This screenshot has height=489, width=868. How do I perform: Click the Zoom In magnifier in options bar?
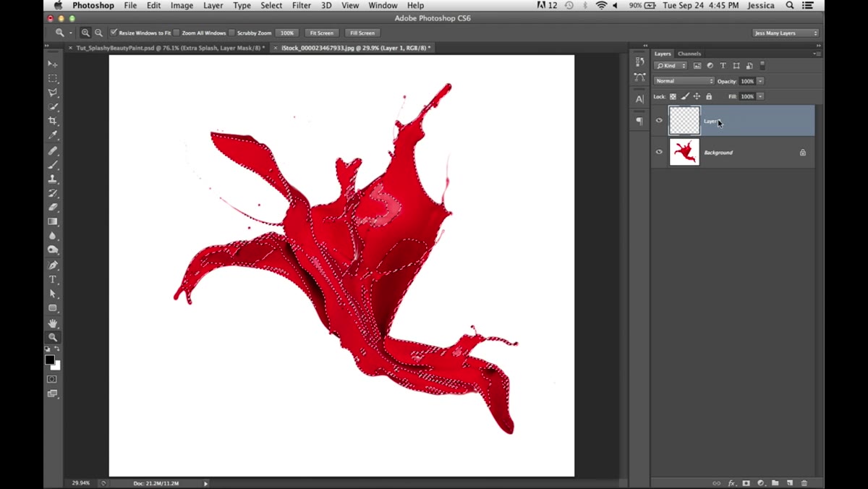coord(85,33)
